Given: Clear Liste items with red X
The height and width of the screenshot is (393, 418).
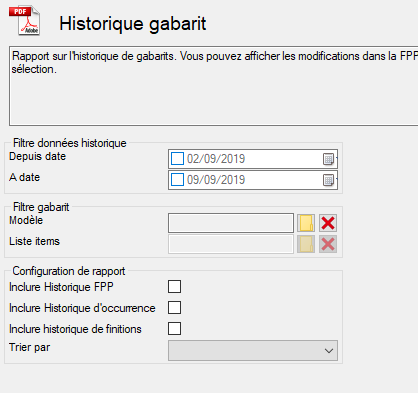Looking at the screenshot, I should pos(328,244).
